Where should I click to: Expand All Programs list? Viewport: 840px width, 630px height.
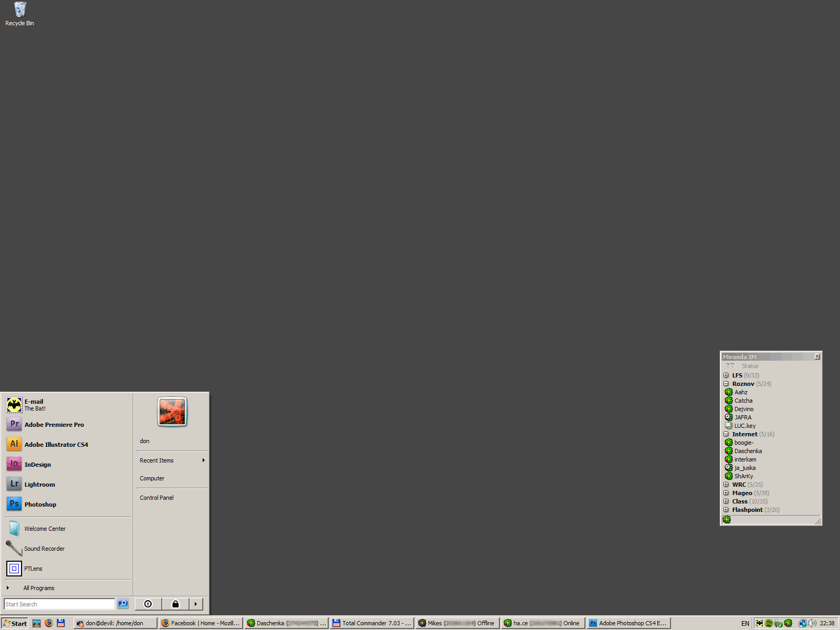38,588
